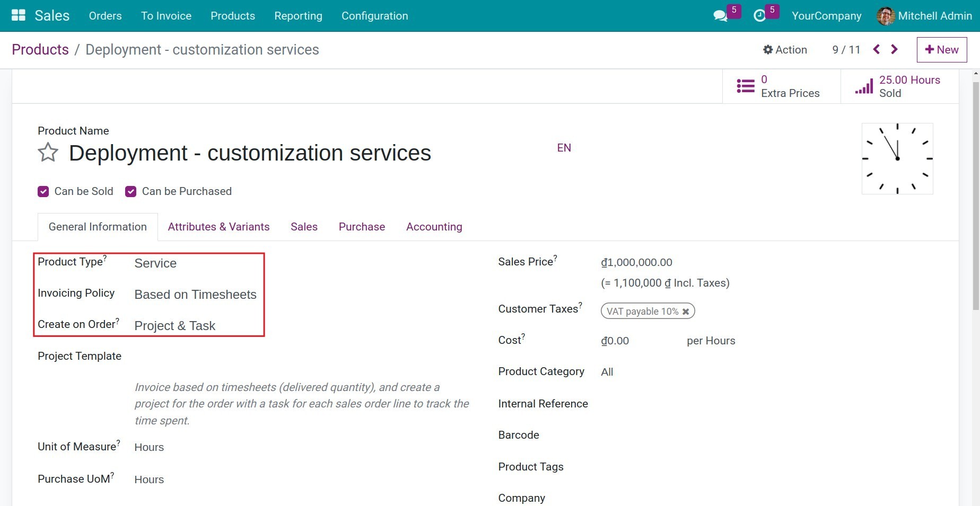View the 25.00 Hours Sold statistics
980x506 pixels.
tap(897, 86)
